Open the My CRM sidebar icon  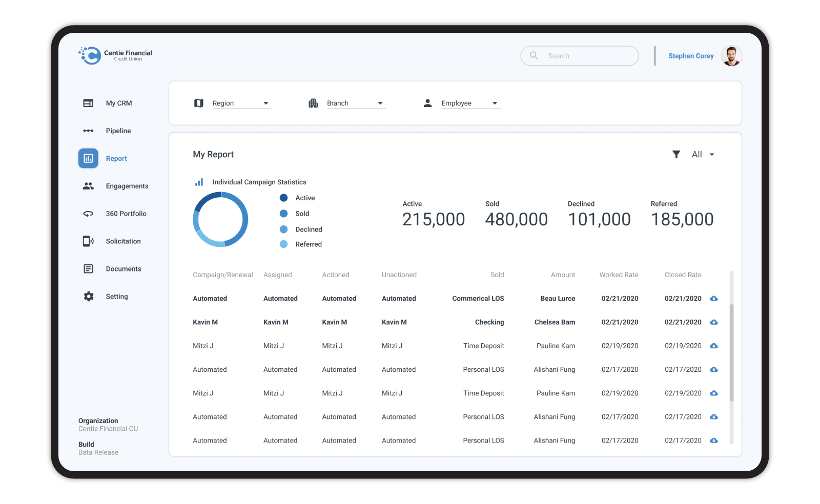point(88,103)
